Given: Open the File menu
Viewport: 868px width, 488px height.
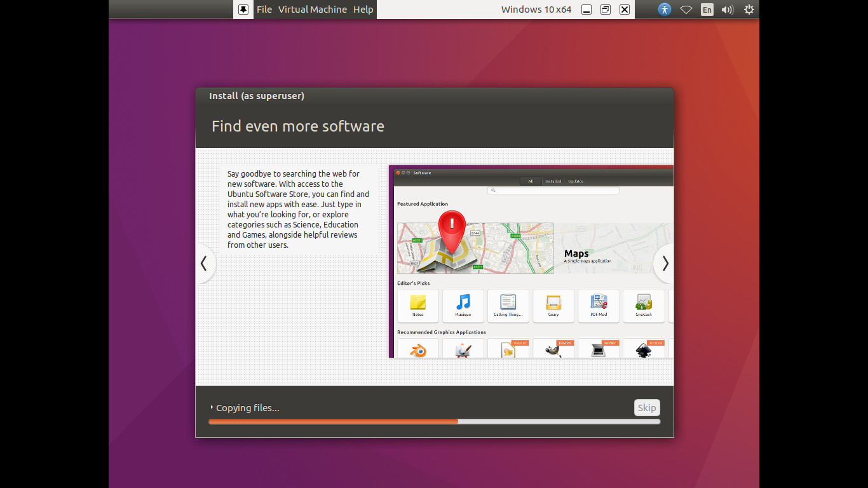Looking at the screenshot, I should 264,10.
